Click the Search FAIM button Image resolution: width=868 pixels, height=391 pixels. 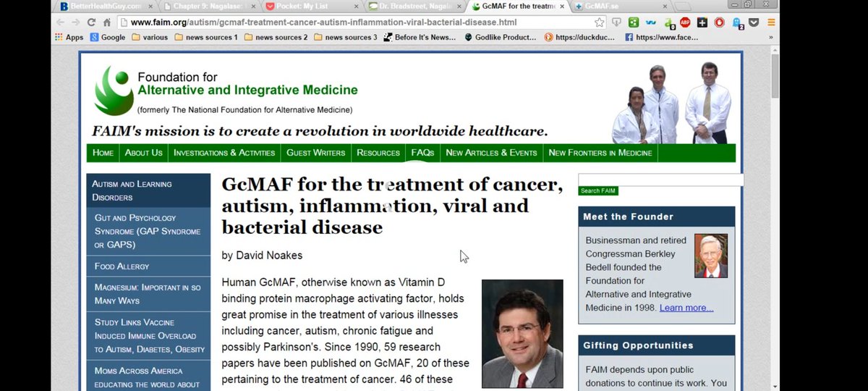click(x=598, y=191)
